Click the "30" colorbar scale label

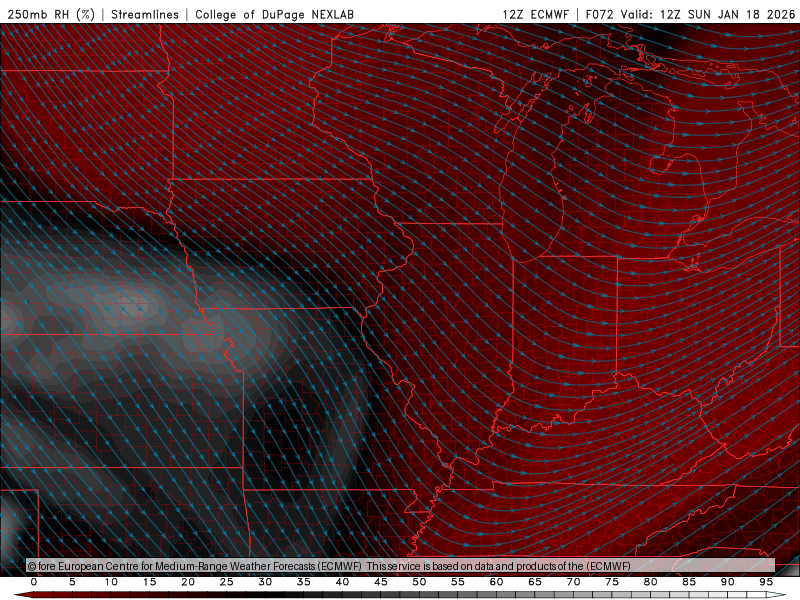point(265,582)
